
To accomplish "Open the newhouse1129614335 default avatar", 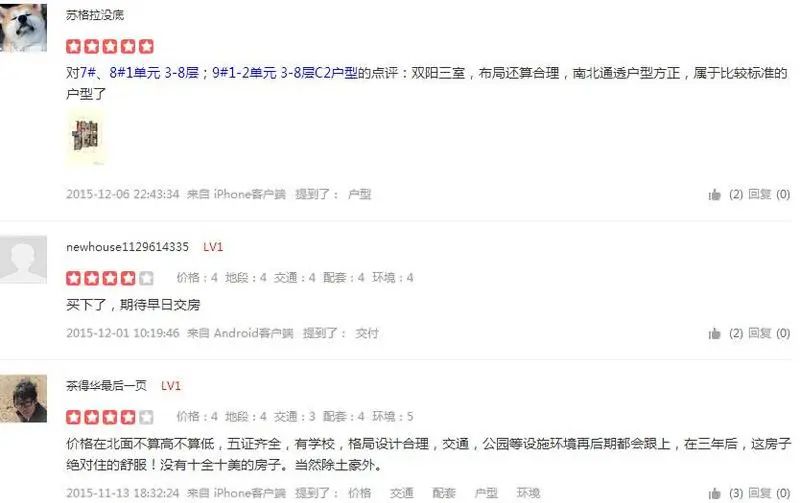I will (x=23, y=260).
